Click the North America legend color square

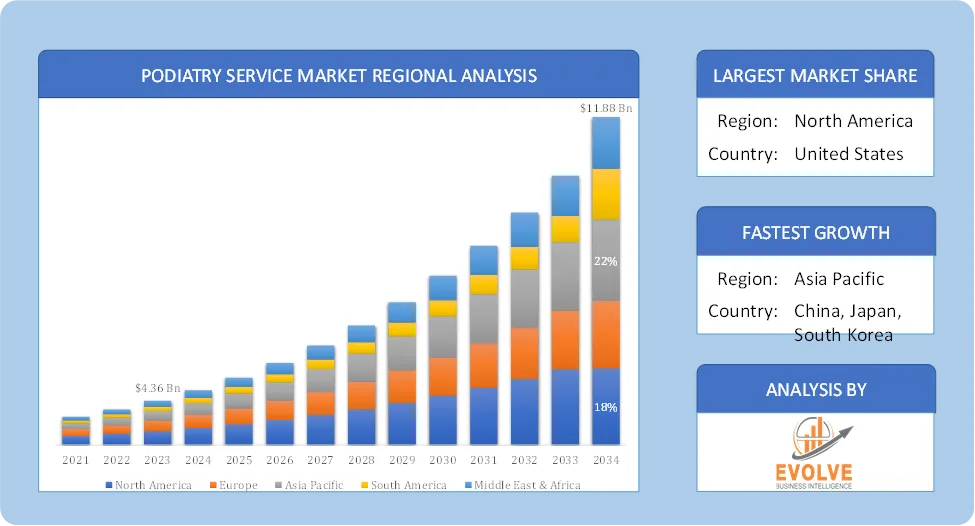(109, 485)
